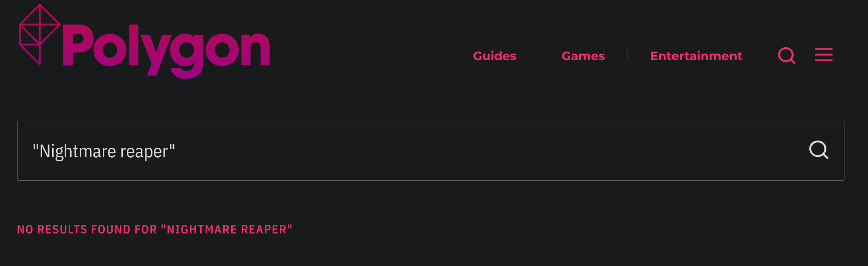Toggle the navigation drawer with hamburger button

[823, 55]
